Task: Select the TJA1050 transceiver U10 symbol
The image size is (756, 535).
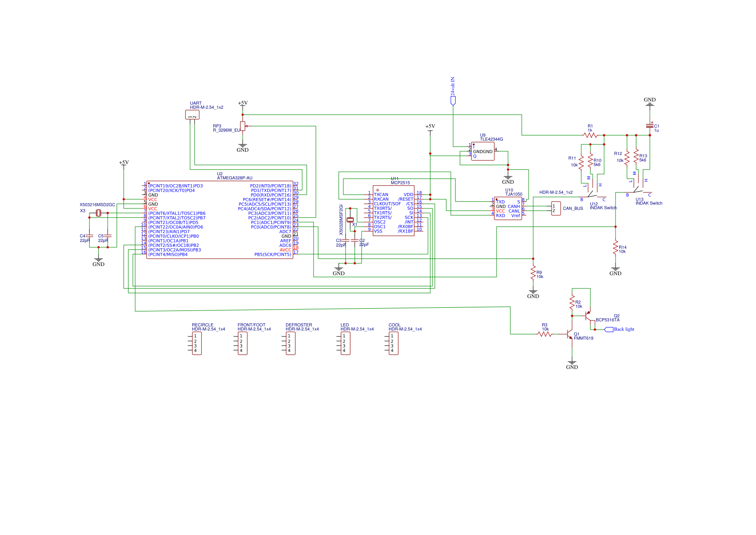Action: (x=508, y=209)
